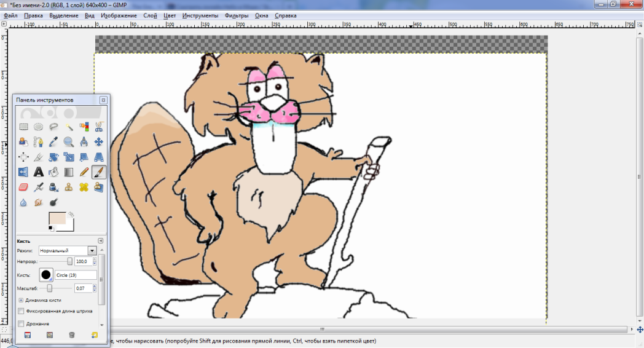Select the Perspective Clone tool
The height and width of the screenshot is (348, 644).
tap(98, 188)
